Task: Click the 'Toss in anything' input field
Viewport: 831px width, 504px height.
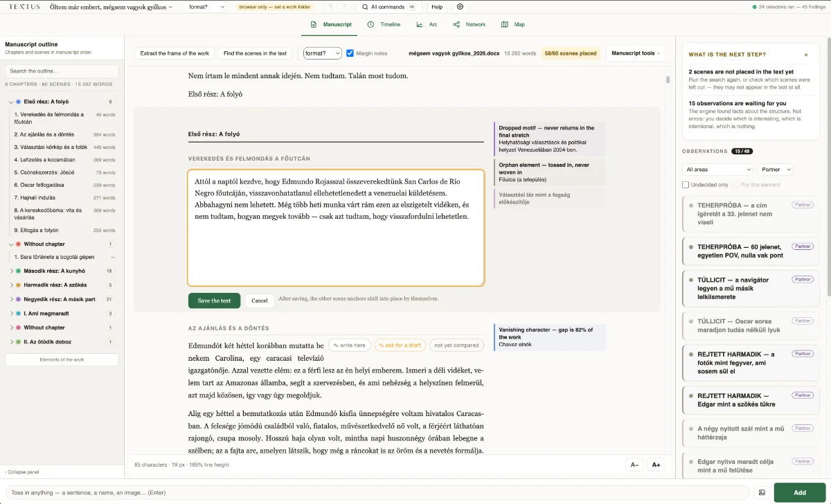Action: [377, 492]
